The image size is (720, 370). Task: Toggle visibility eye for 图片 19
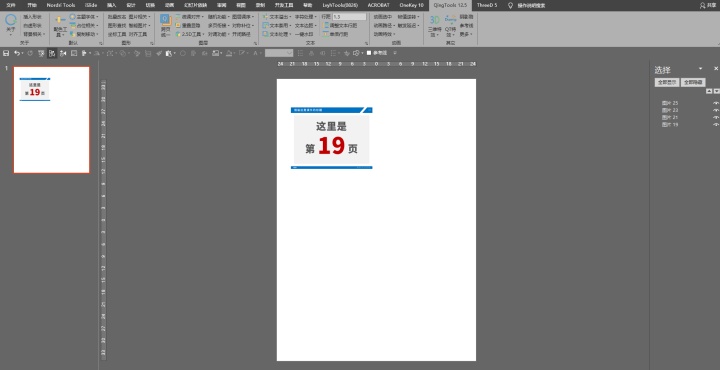tap(716, 124)
